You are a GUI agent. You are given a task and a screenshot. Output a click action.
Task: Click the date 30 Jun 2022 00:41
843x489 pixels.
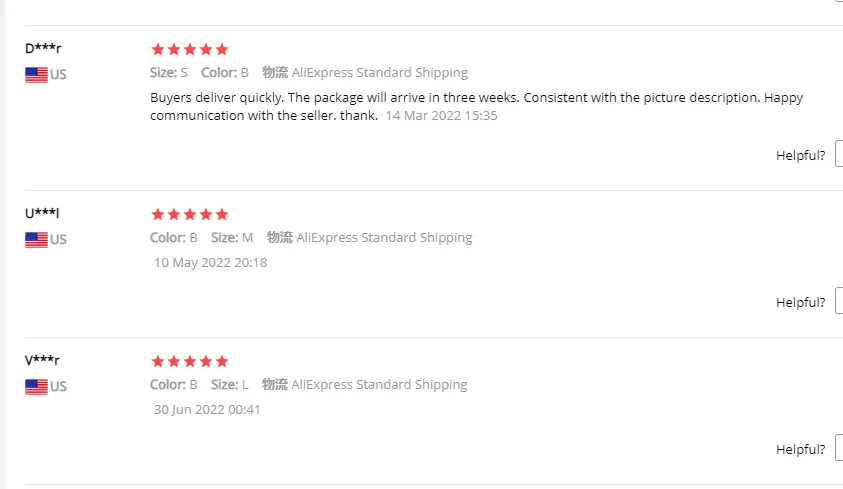(207, 409)
